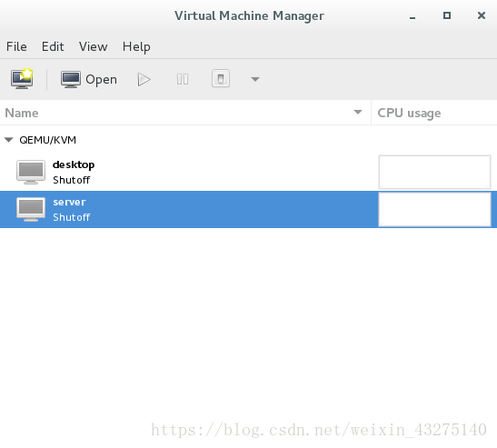Click the desktop CPU usage graph

click(434, 172)
